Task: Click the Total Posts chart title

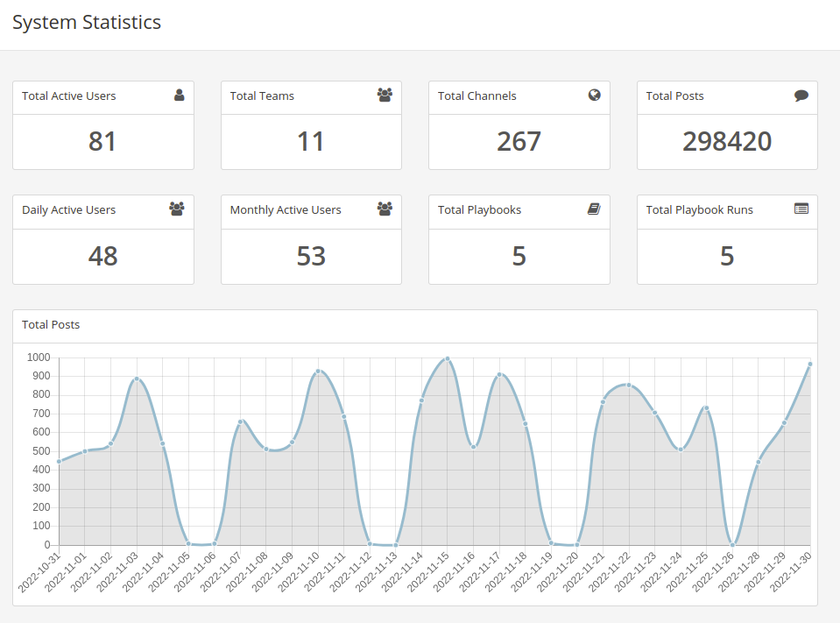Action: (51, 324)
